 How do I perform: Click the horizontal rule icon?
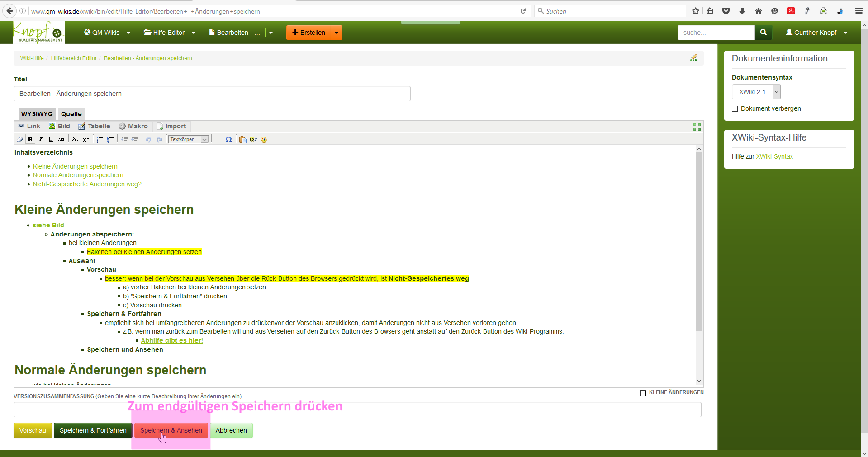click(x=218, y=140)
